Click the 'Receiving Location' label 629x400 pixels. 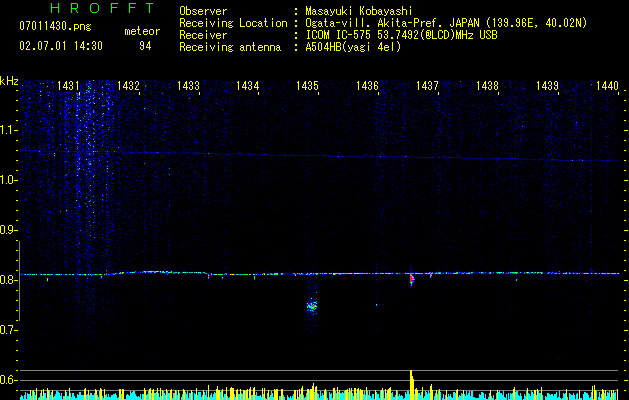(233, 23)
